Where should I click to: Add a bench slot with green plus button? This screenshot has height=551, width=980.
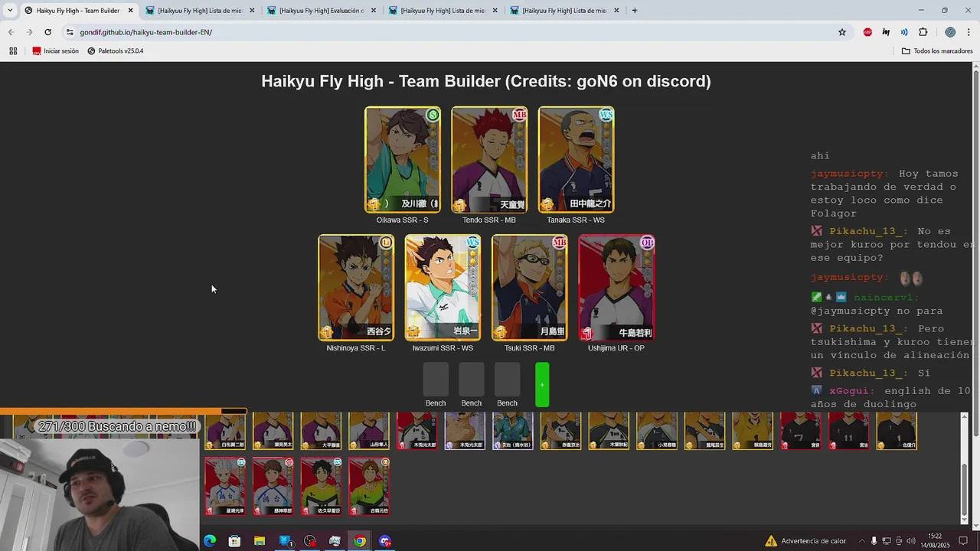click(542, 385)
